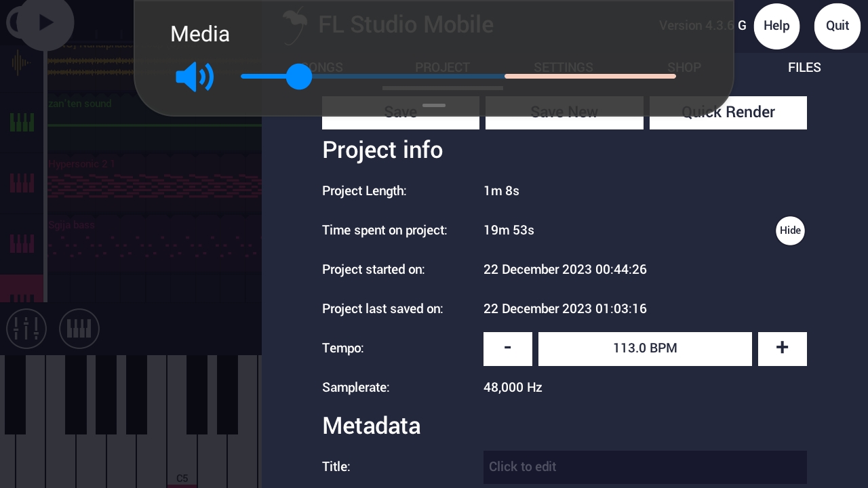The image size is (868, 488).
Task: Increase tempo with the plus button
Action: tap(783, 348)
